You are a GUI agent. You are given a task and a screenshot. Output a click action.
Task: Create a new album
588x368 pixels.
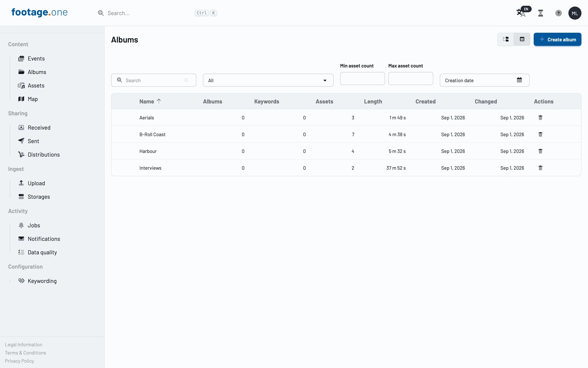click(x=557, y=39)
